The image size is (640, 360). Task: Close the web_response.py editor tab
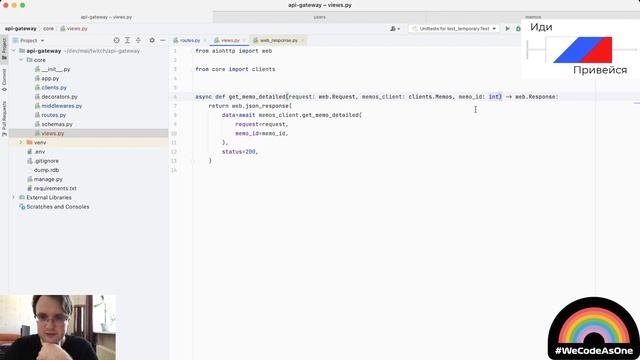pyautogui.click(x=302, y=40)
